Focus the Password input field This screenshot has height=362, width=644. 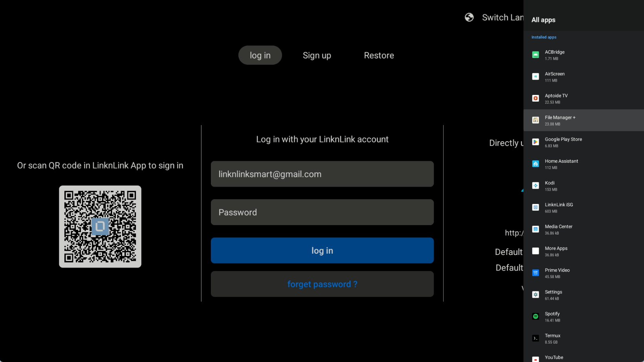pyautogui.click(x=322, y=212)
